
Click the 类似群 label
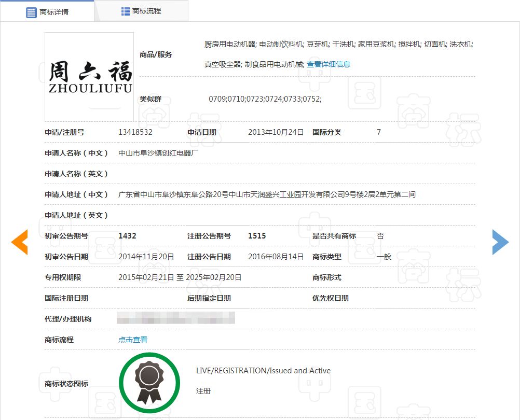click(150, 99)
